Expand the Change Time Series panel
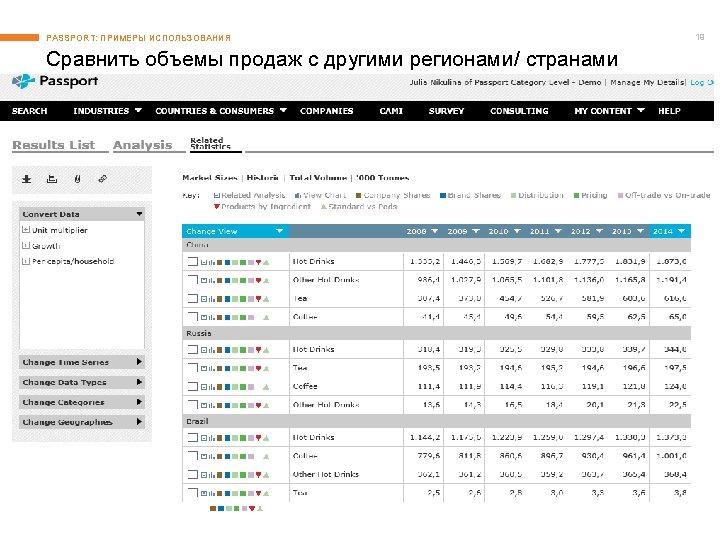 pyautogui.click(x=82, y=362)
